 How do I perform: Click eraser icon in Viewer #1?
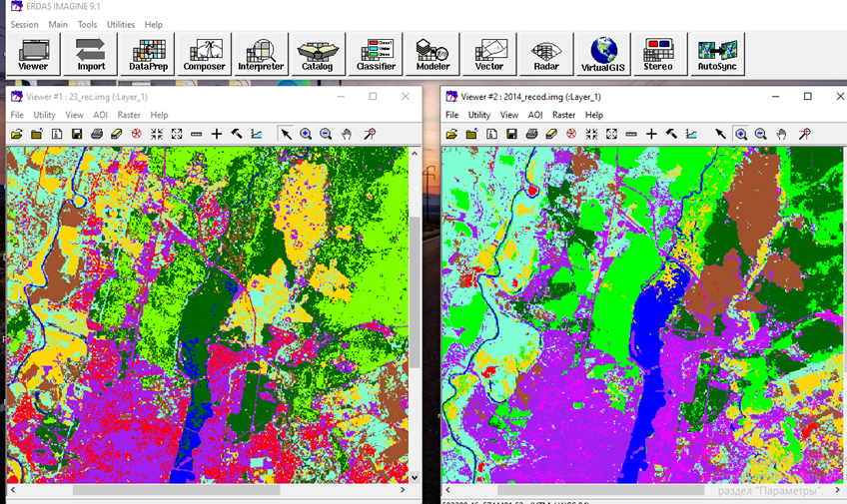[116, 134]
